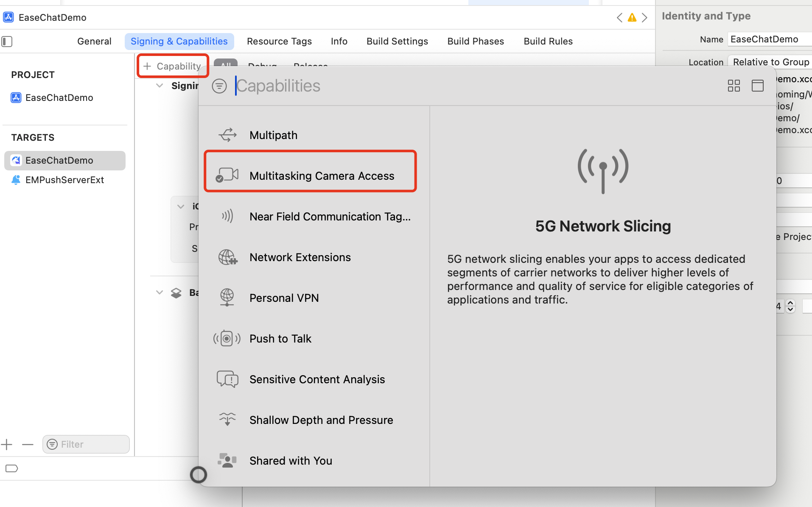This screenshot has width=812, height=507.
Task: Toggle the capabilities detail pane icon
Action: click(757, 86)
